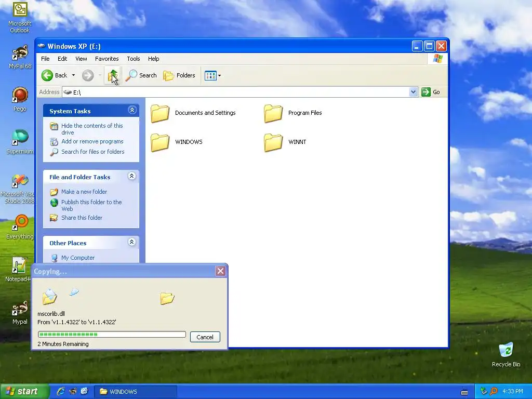Viewport: 532px width, 399px height.
Task: Open the File menu
Action: 45,59
